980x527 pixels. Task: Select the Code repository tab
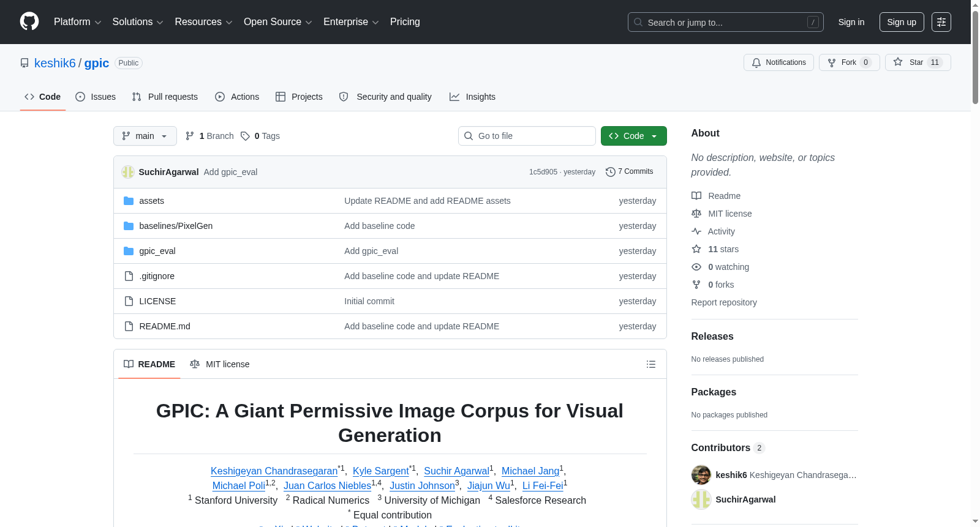[43, 97]
